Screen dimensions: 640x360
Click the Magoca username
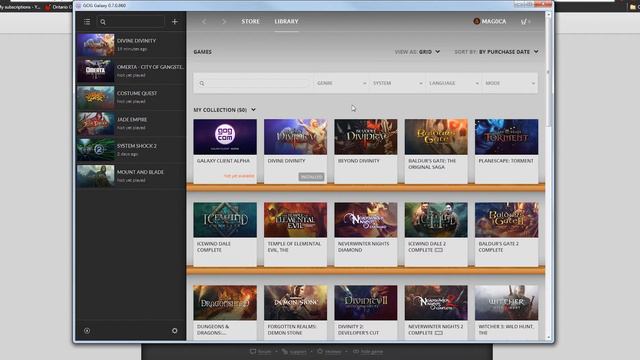pyautogui.click(x=493, y=21)
